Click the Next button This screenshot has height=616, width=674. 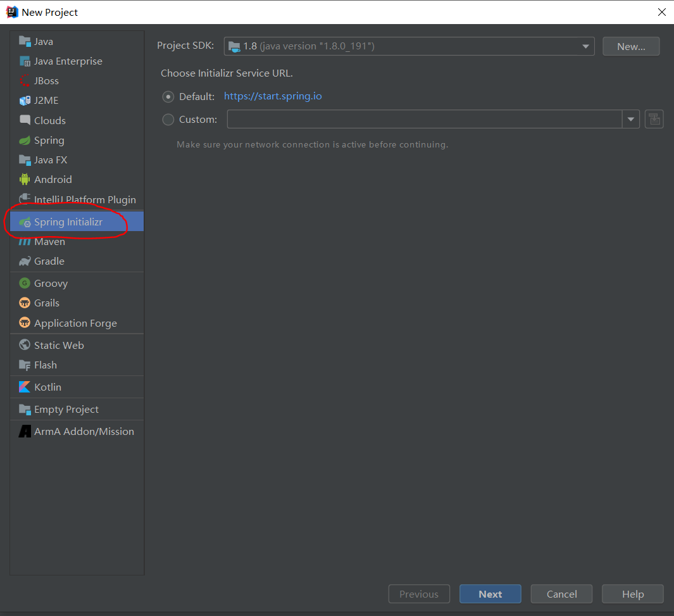point(490,594)
